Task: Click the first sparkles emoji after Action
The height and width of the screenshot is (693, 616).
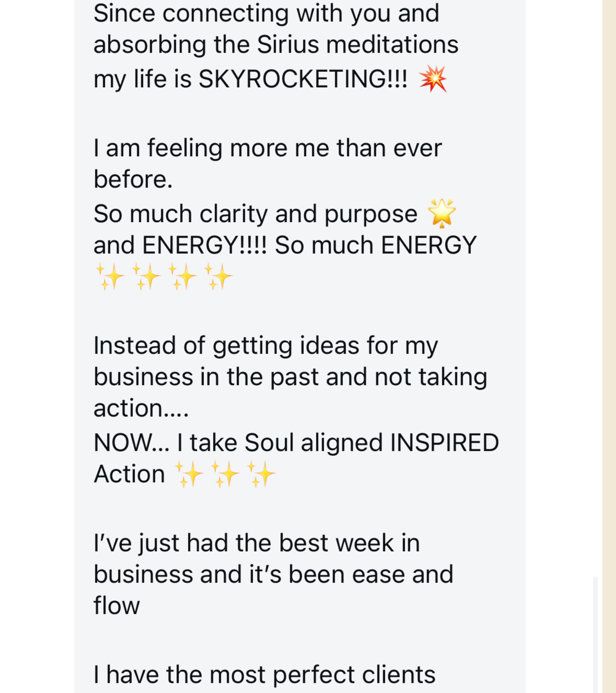Action: [x=189, y=474]
